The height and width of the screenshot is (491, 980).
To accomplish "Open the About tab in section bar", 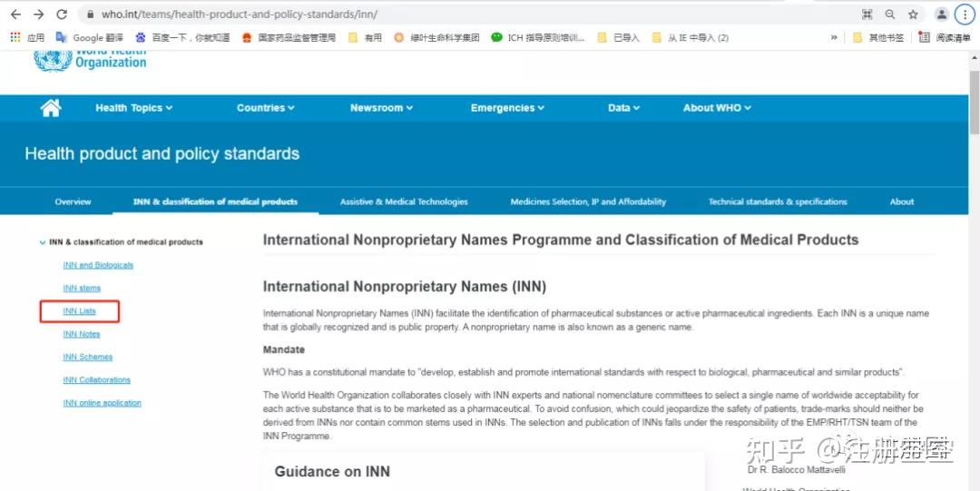I will (x=902, y=201).
